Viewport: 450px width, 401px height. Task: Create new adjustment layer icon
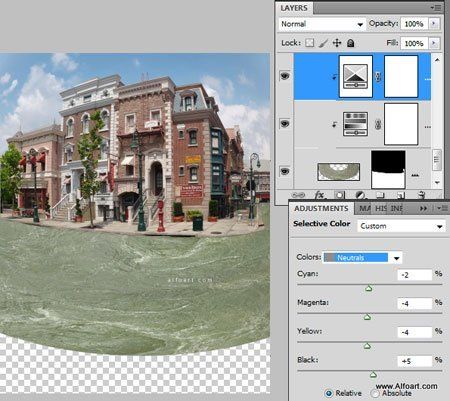360,195
